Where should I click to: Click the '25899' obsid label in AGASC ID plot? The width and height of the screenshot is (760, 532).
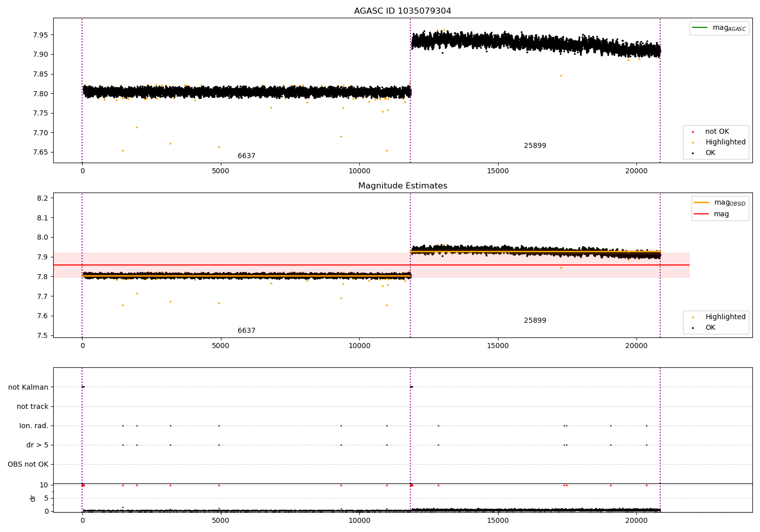[535, 146]
